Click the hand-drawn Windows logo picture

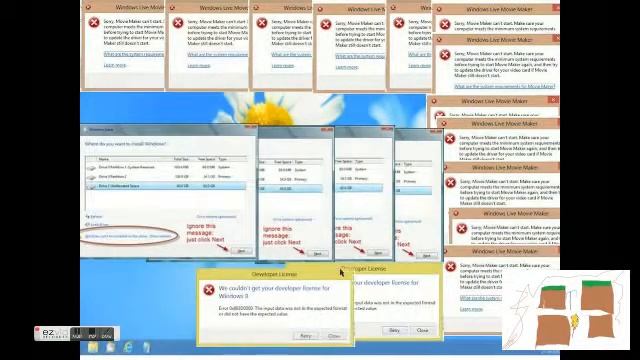566,310
